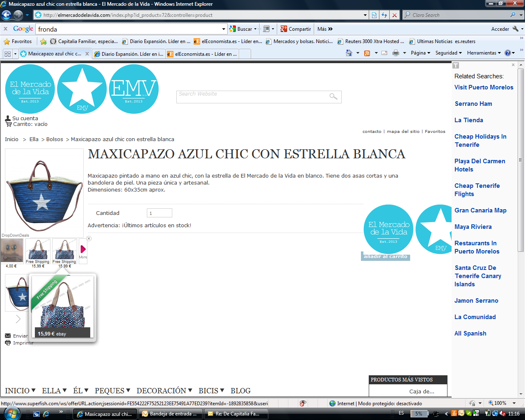Viewport: 525px width, 420px height.
Task: Open the Seguridad menu dropdown
Action: coord(448,53)
